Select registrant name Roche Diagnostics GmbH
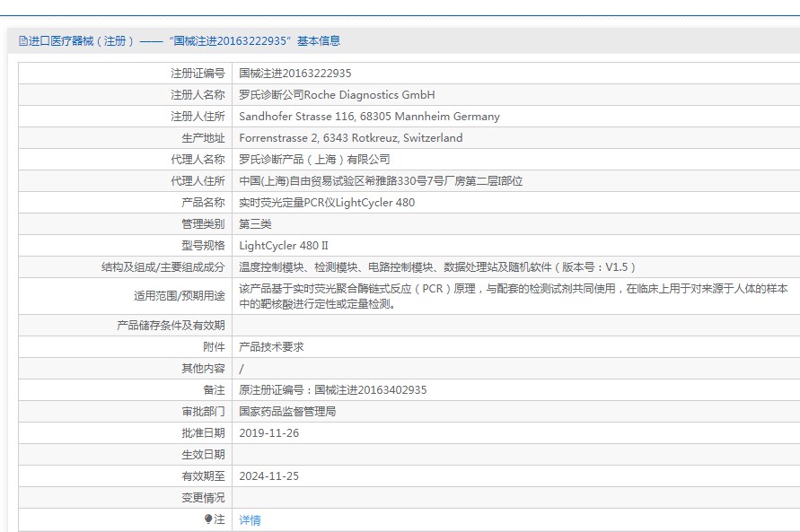Image resolution: width=800 pixels, height=532 pixels. point(337,95)
